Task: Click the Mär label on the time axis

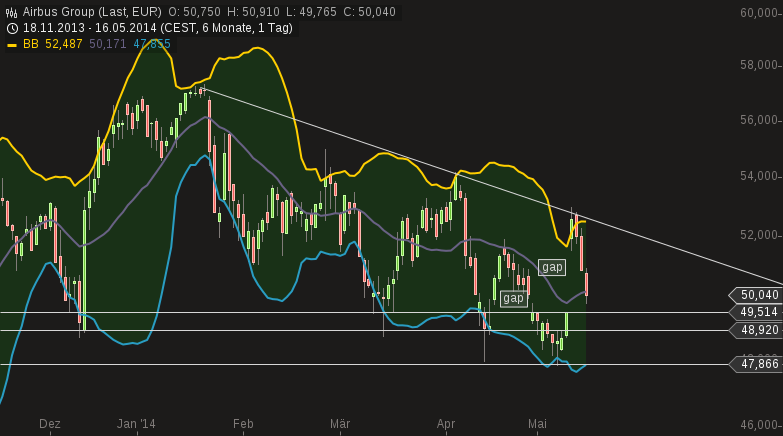Action: coord(340,424)
